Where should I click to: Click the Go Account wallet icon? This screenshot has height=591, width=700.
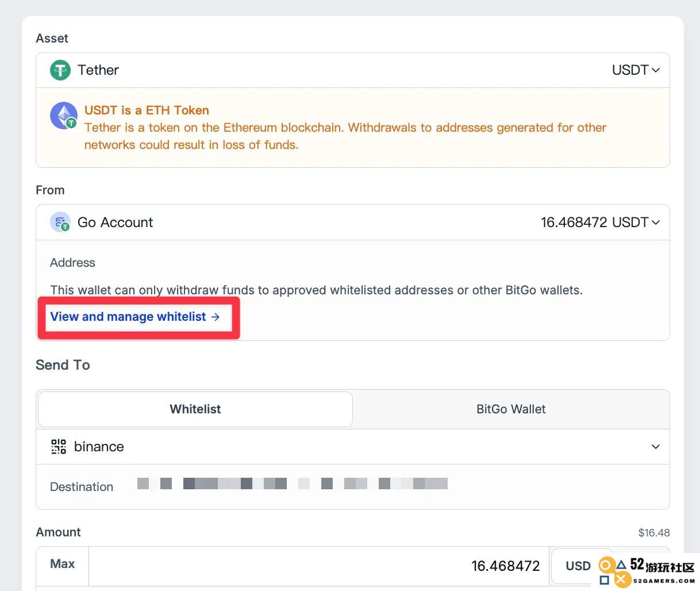click(60, 222)
